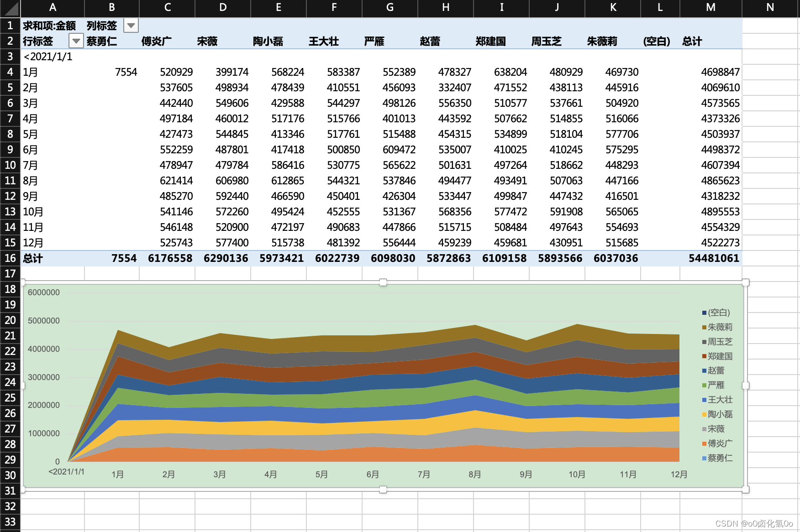Select legend entry 朱薇莉 in the chart
This screenshot has height=532, width=800.
pyautogui.click(x=721, y=327)
